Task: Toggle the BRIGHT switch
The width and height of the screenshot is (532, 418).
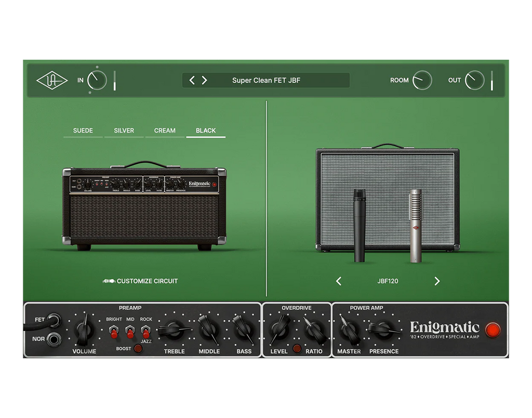Action: [114, 331]
